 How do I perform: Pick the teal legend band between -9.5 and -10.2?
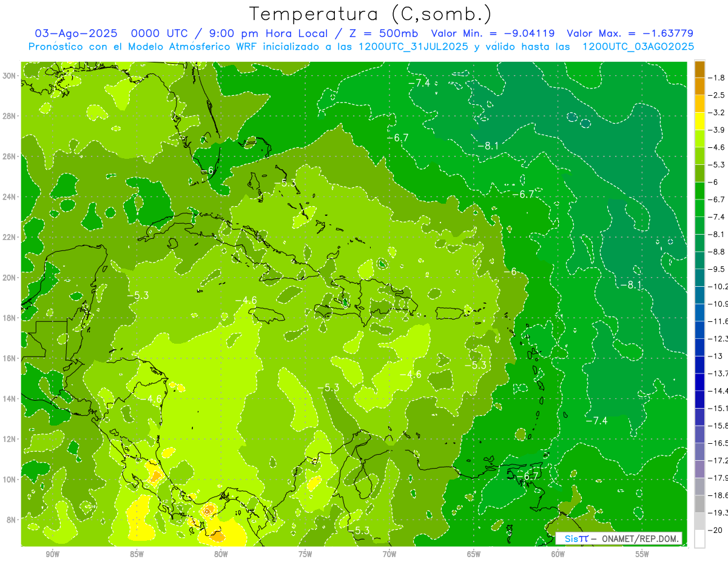pos(699,278)
